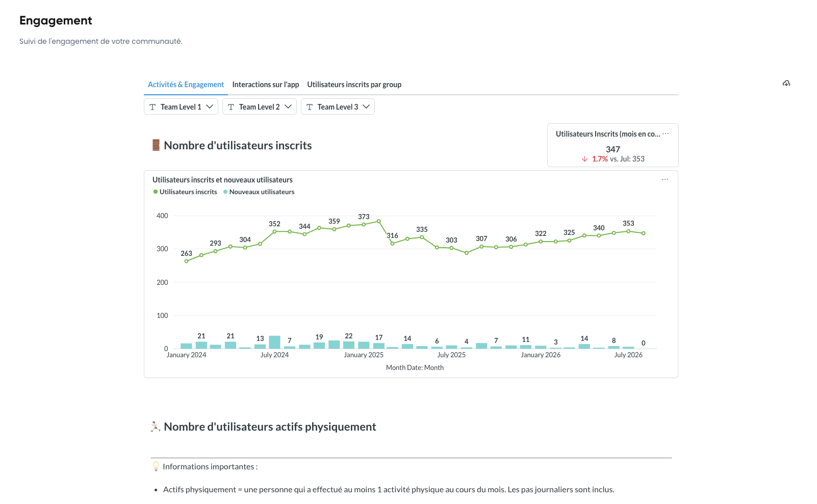
Task: Click the line data label 303
Action: click(x=451, y=240)
